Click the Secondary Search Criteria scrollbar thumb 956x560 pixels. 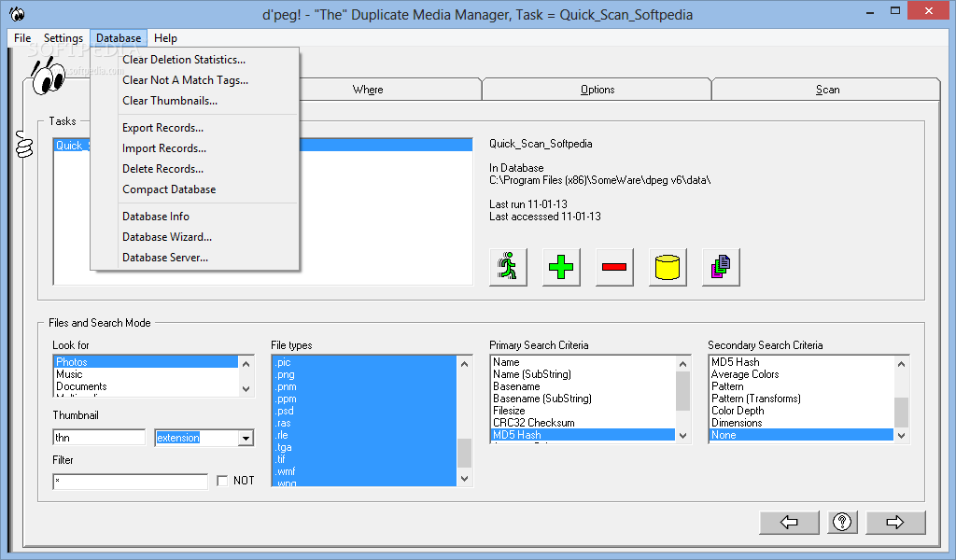coord(901,413)
